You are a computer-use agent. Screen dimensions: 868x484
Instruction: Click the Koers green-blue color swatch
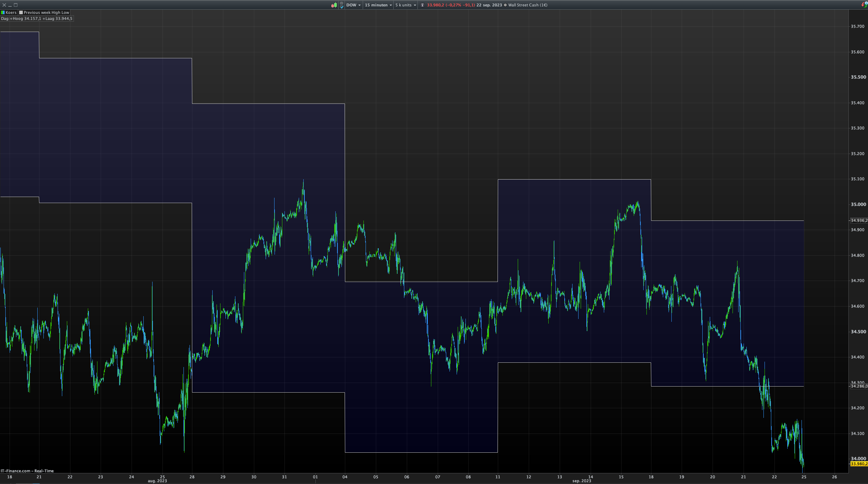pyautogui.click(x=3, y=12)
